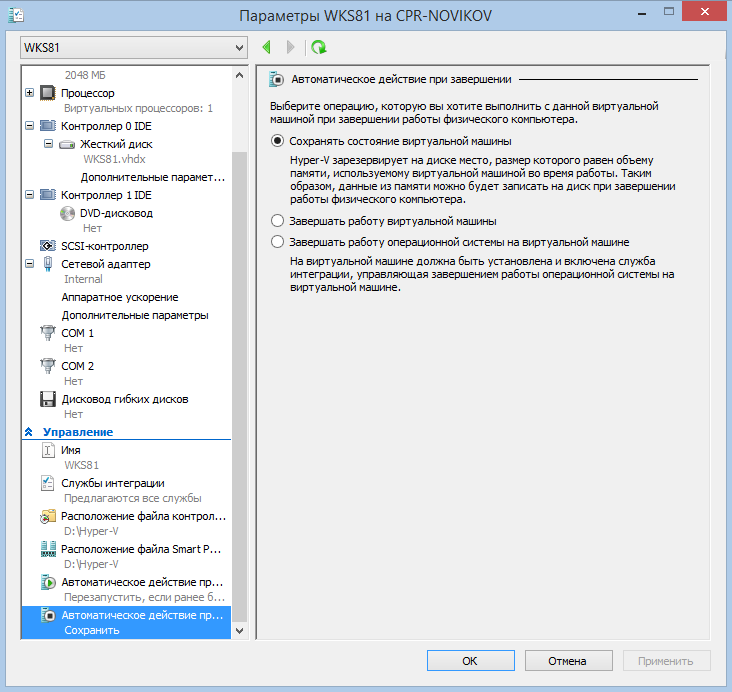Open the Службы интеграции settings item
The image size is (732, 692).
(112, 483)
